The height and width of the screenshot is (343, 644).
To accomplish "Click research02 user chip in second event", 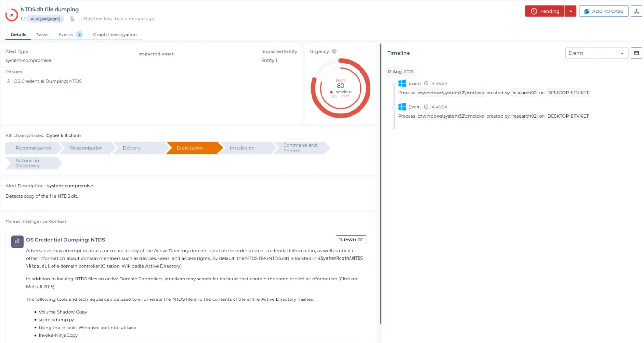I will coord(524,116).
